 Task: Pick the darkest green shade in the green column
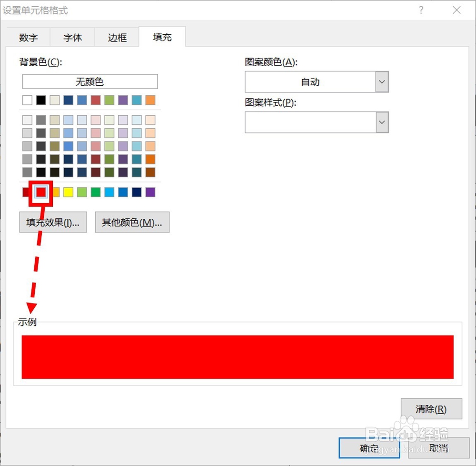pos(109,172)
